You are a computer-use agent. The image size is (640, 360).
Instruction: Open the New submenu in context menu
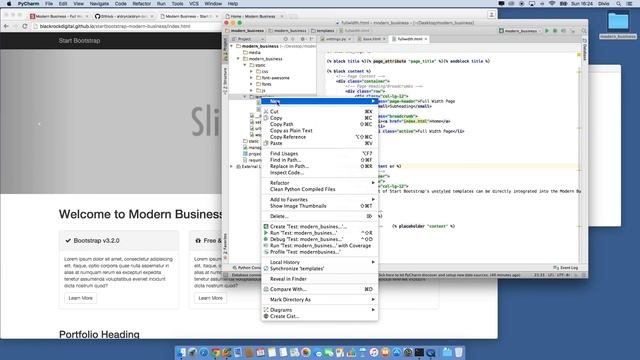tap(320, 101)
